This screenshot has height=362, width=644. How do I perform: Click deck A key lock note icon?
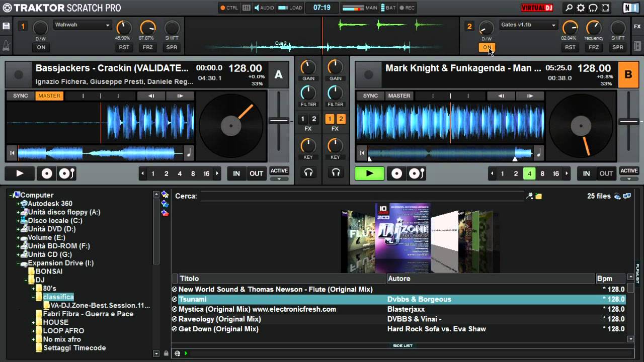189,153
